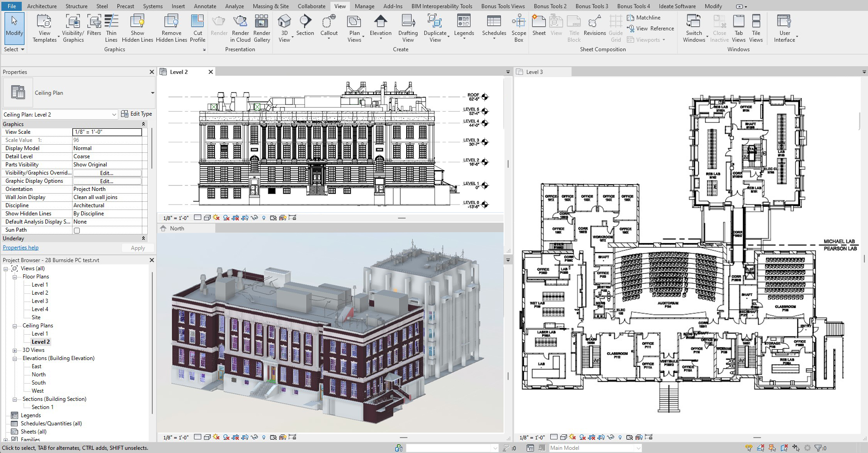Open the Ceiling Plan type selector dropdown
868x453 pixels.
(x=152, y=93)
